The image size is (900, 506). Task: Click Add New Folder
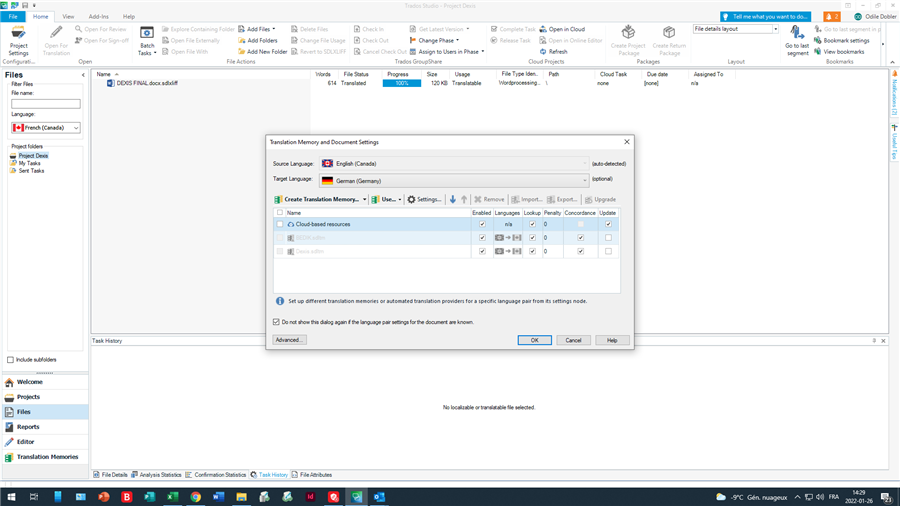[x=262, y=52]
